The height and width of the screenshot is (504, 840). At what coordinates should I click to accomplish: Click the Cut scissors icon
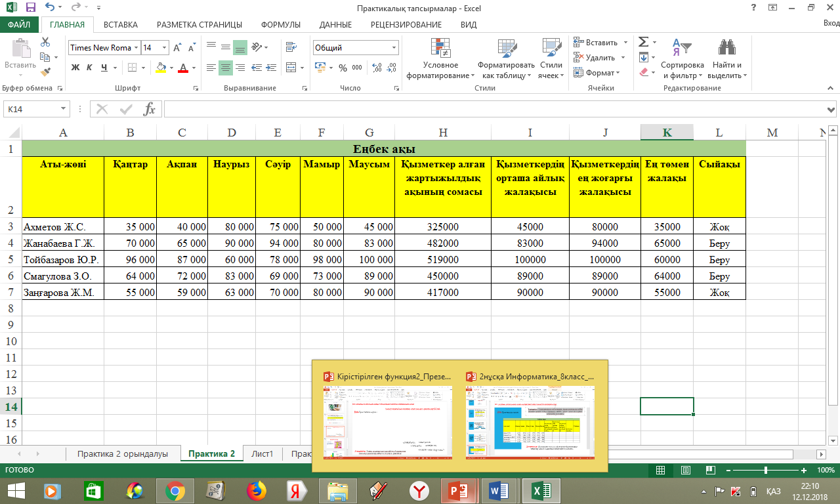pos(45,42)
